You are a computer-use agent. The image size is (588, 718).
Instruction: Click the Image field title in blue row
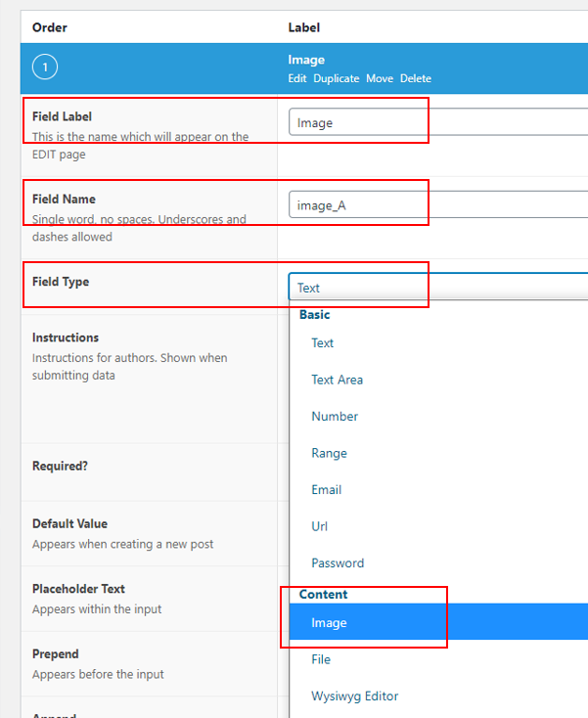coord(306,60)
